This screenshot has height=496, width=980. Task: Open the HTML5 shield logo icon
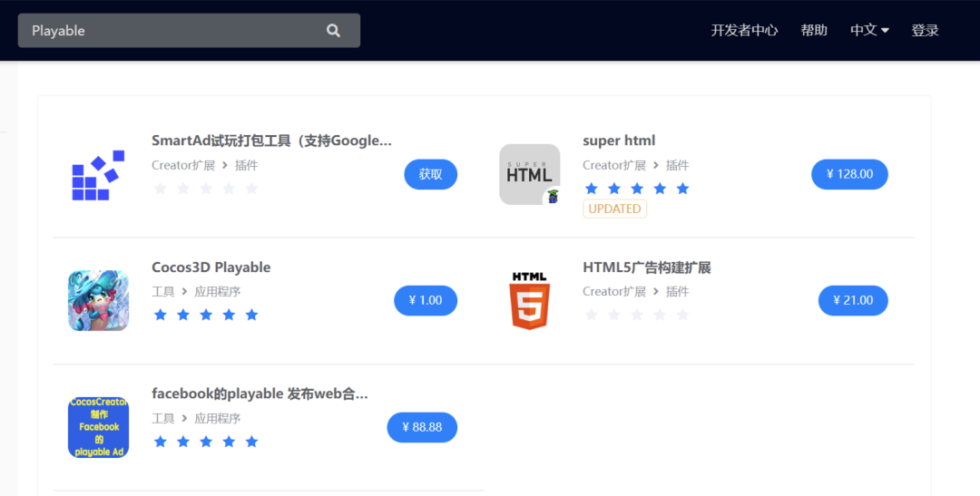(x=529, y=300)
